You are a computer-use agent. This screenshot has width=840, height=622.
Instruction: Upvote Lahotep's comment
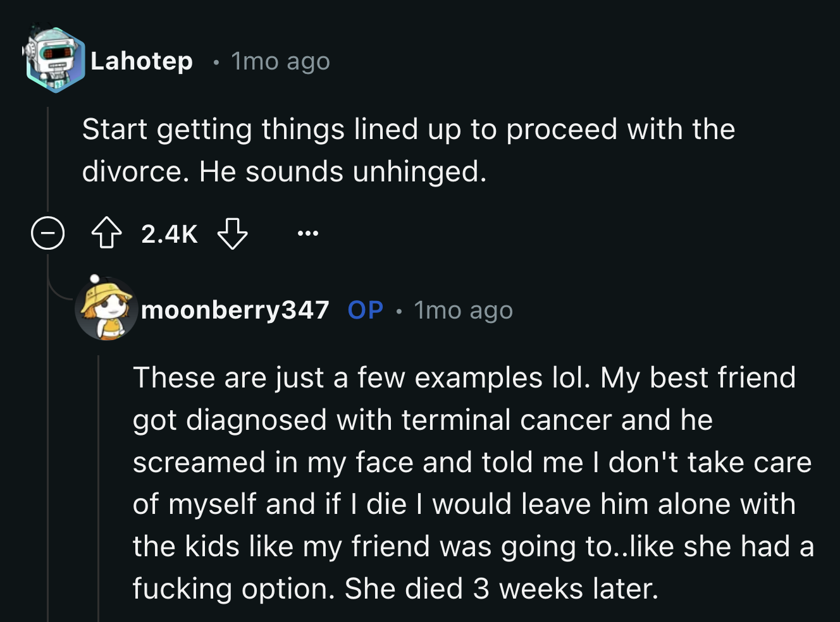[107, 233]
